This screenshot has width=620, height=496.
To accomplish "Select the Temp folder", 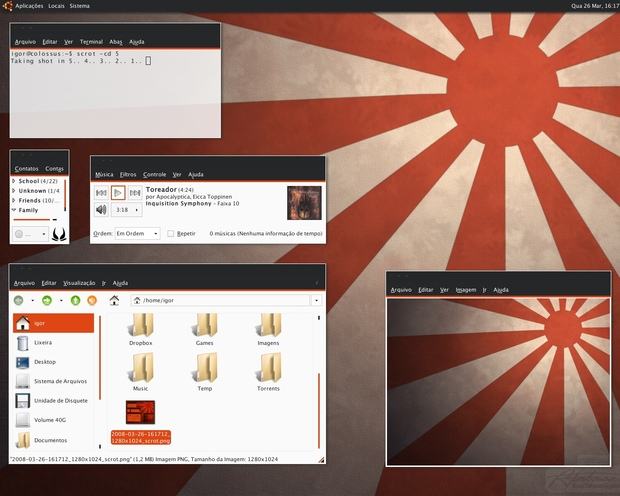I will pyautogui.click(x=204, y=372).
